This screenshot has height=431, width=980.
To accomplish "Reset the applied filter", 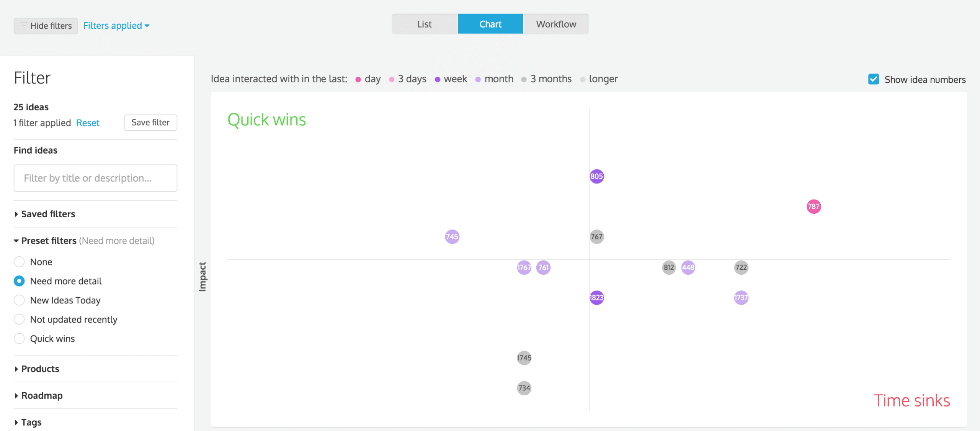I will click(x=88, y=123).
